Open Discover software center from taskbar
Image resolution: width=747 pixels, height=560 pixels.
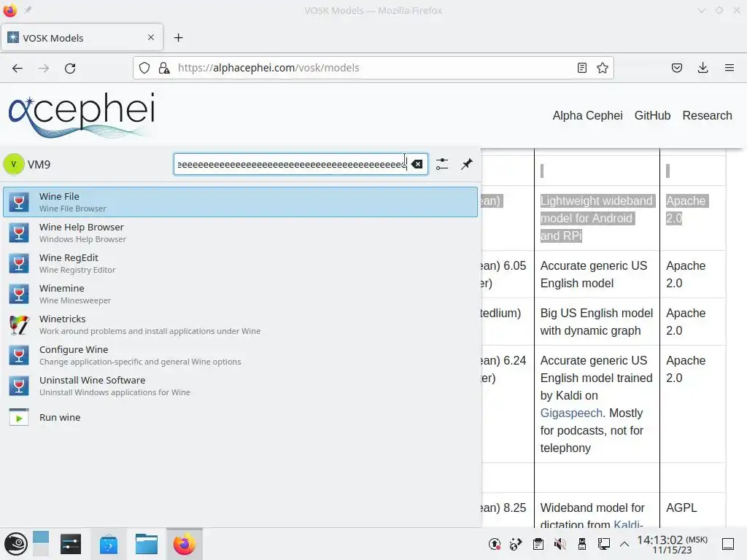pos(109,544)
